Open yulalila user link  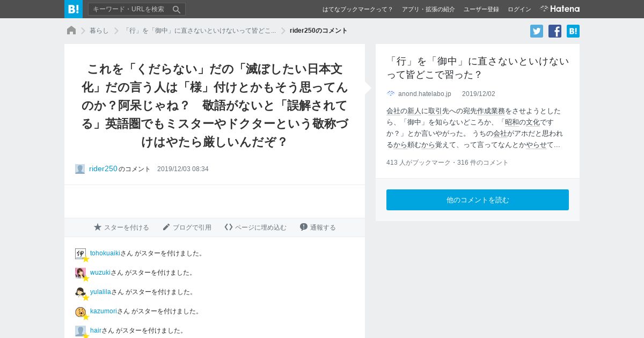pyautogui.click(x=100, y=292)
